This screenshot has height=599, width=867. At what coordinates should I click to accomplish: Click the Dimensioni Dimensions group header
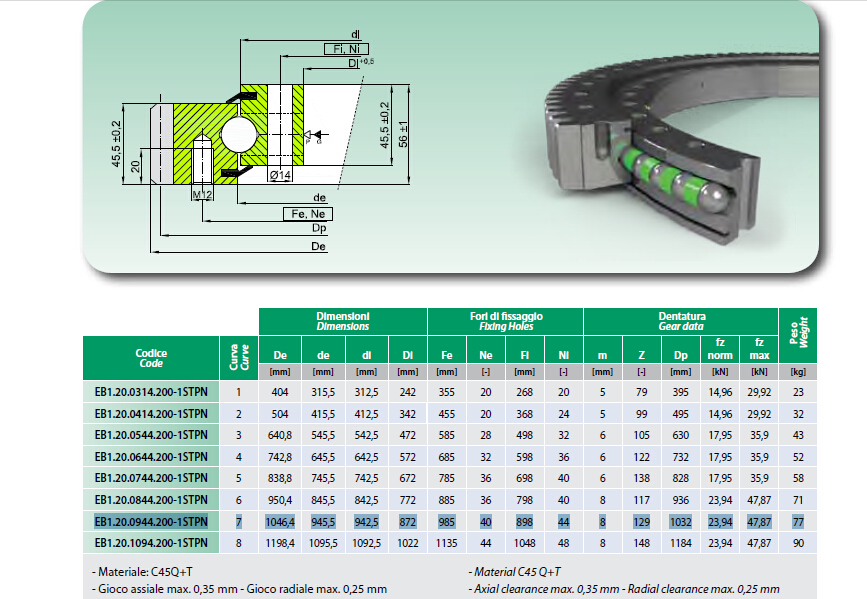(x=343, y=321)
